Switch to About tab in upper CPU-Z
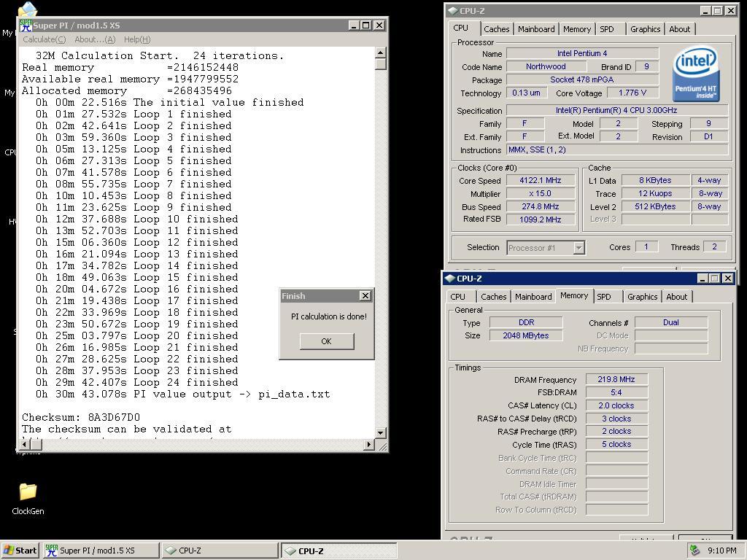 [679, 29]
